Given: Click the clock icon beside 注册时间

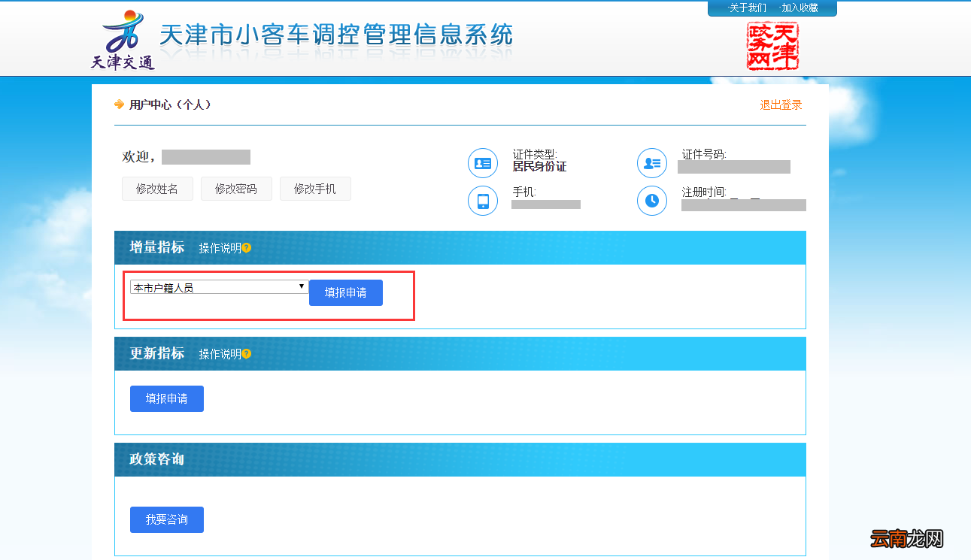Looking at the screenshot, I should click(651, 201).
